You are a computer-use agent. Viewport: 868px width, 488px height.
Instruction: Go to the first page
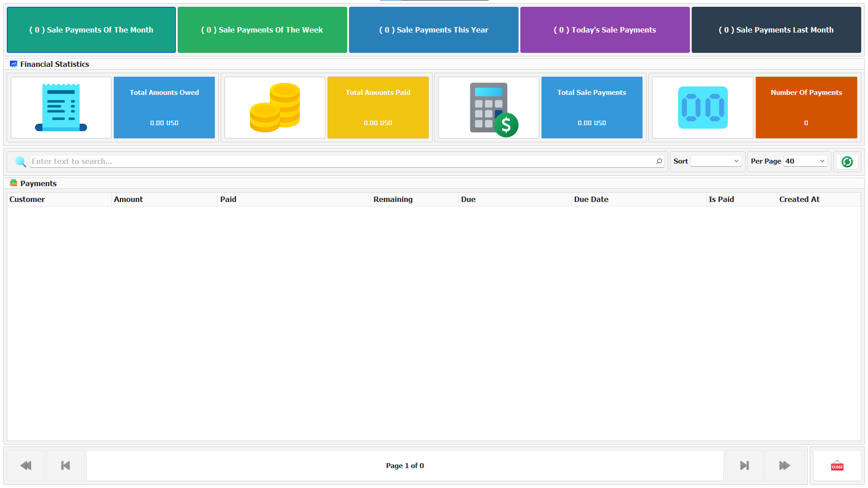pyautogui.click(x=26, y=465)
